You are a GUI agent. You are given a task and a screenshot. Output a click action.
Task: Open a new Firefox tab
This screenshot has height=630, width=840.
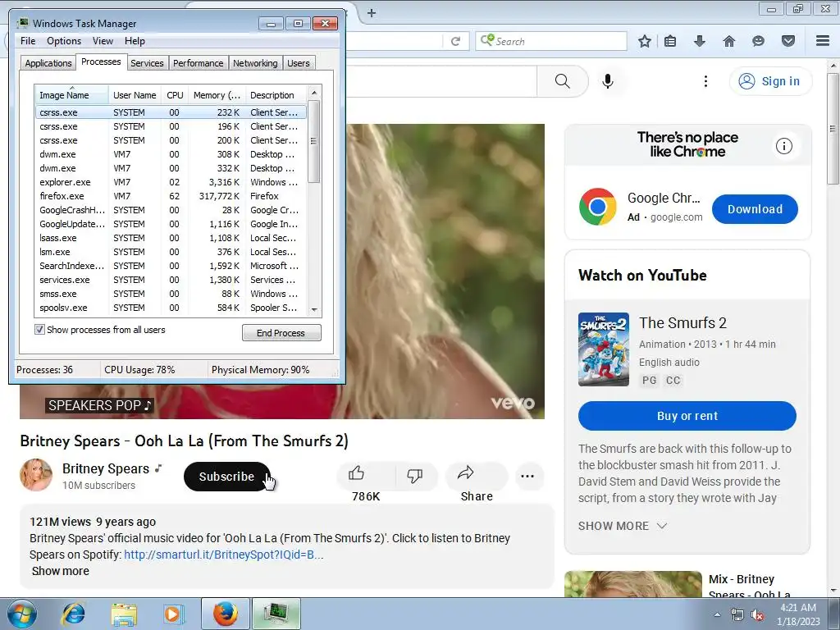tap(372, 13)
